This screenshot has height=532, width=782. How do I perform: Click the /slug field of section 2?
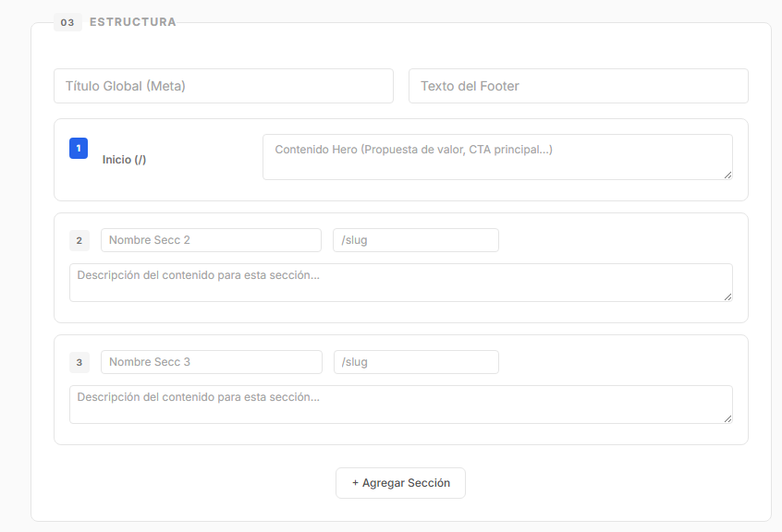click(415, 240)
